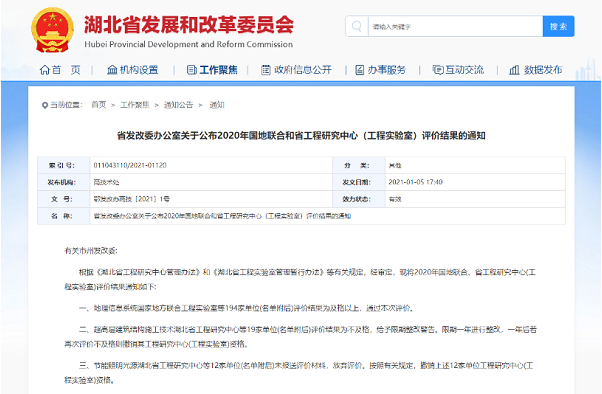Open 工作聚焦 breadcrumb link

point(135,105)
